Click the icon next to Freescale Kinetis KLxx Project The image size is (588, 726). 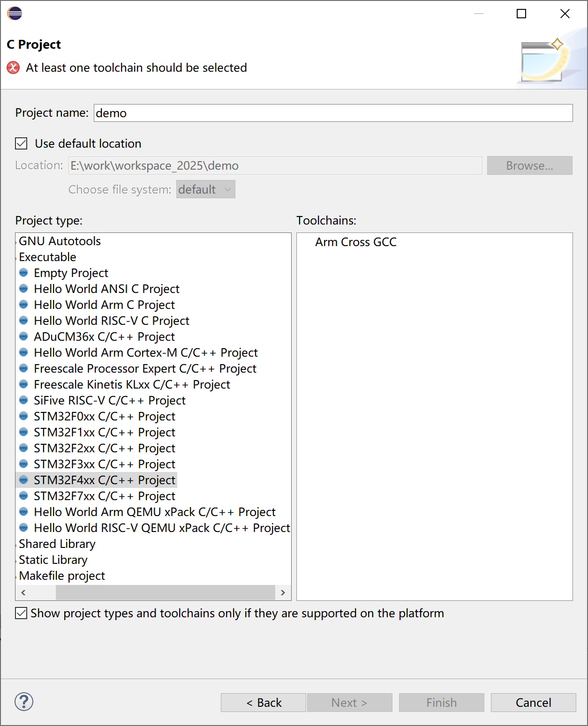tap(23, 384)
